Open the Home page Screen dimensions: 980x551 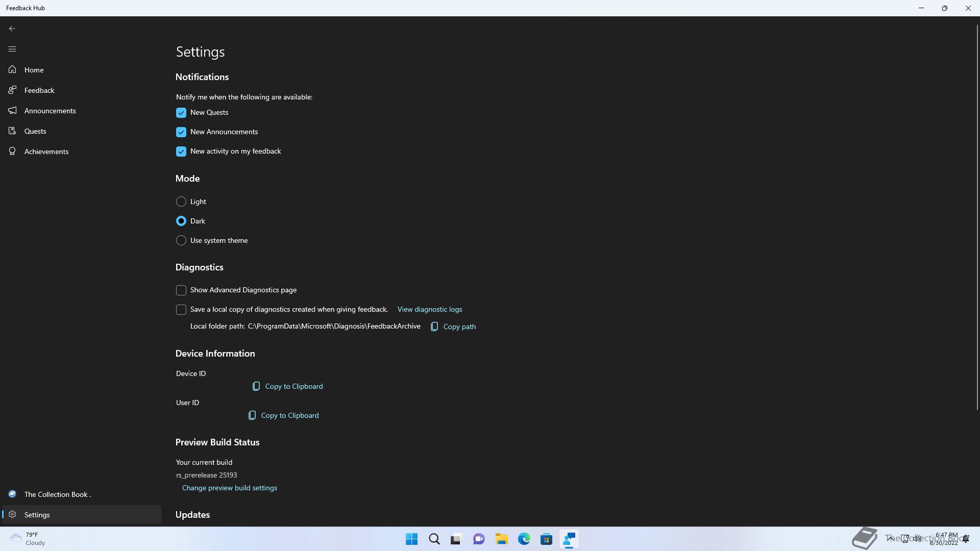pos(34,70)
